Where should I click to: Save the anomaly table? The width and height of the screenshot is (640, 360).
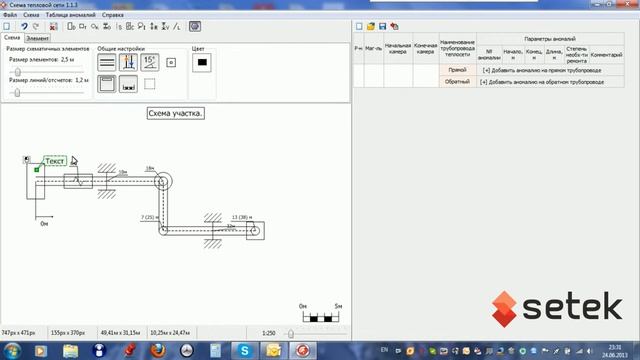click(x=382, y=27)
